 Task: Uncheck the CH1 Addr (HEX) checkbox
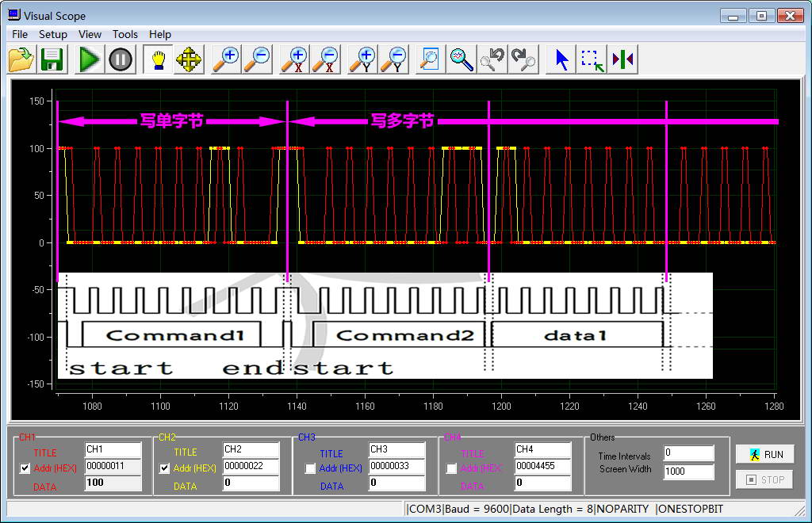[25, 468]
